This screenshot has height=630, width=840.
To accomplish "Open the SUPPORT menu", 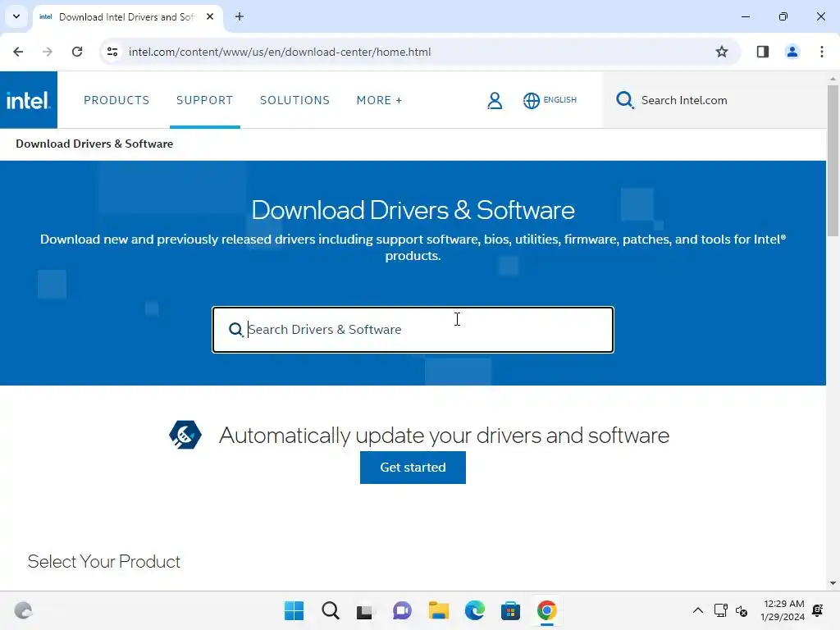I will tap(204, 100).
